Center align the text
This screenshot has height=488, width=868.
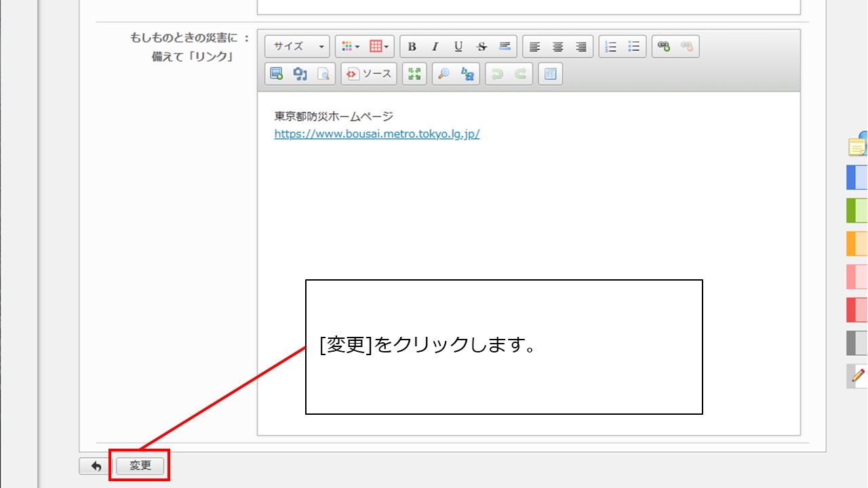click(557, 47)
